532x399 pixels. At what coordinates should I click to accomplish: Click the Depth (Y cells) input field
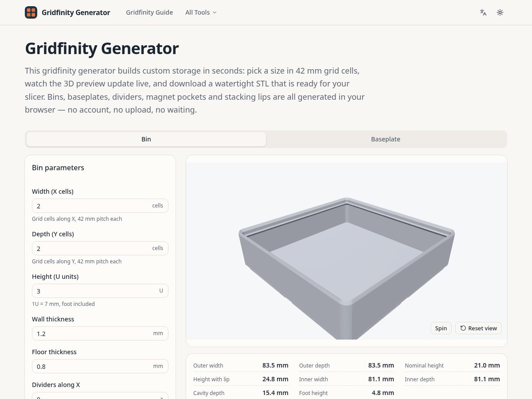pos(100,248)
